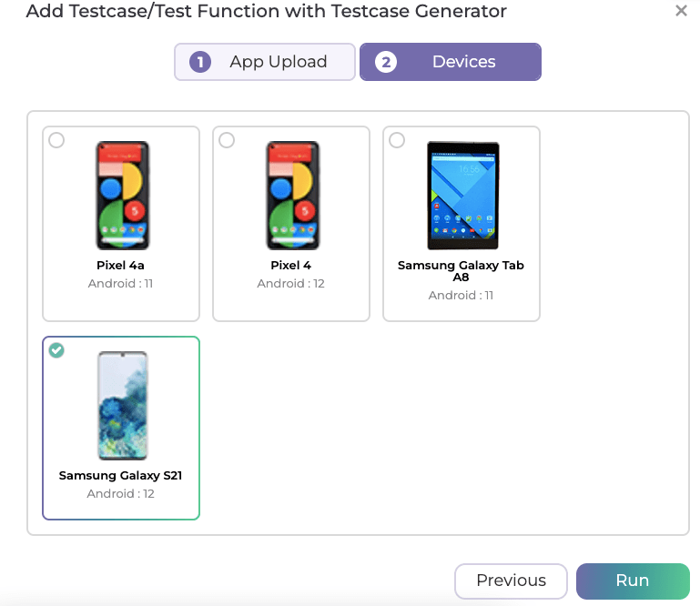700x606 pixels.
Task: Click the Pixel 4a device name
Action: 121,266
